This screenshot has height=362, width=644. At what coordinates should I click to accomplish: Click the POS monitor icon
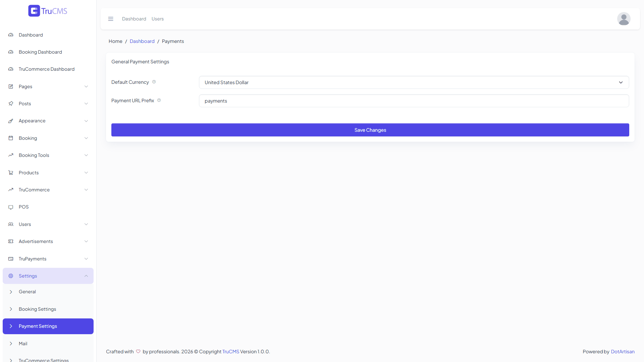tap(11, 207)
